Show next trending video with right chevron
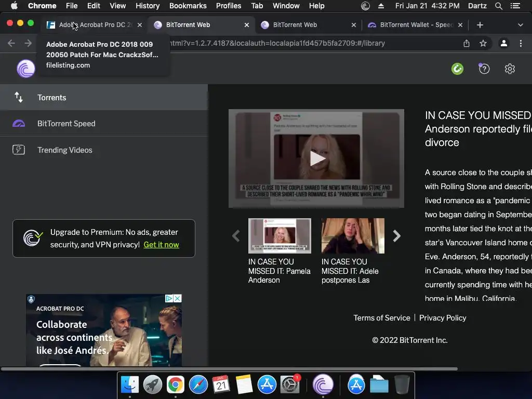The height and width of the screenshot is (399, 532). pos(396,236)
